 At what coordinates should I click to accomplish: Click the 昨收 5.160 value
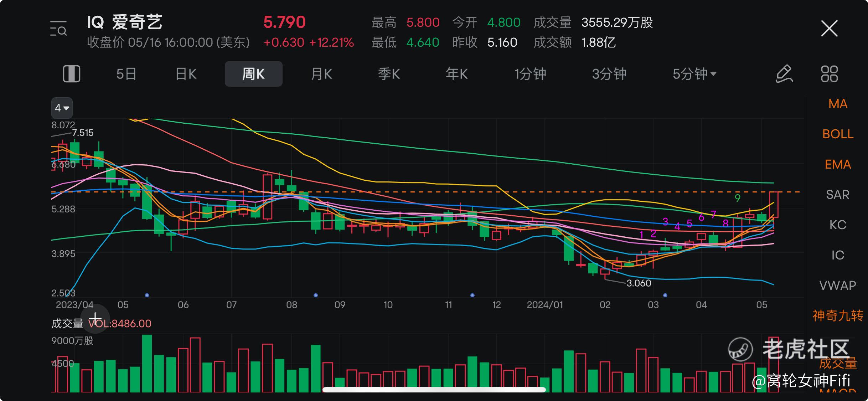click(502, 42)
